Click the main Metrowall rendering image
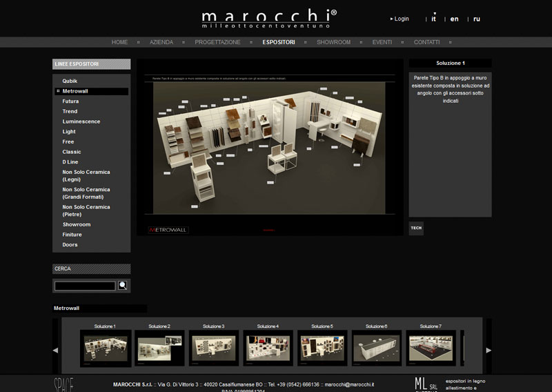Image resolution: width=552 pixels, height=392 pixels. pos(269,148)
